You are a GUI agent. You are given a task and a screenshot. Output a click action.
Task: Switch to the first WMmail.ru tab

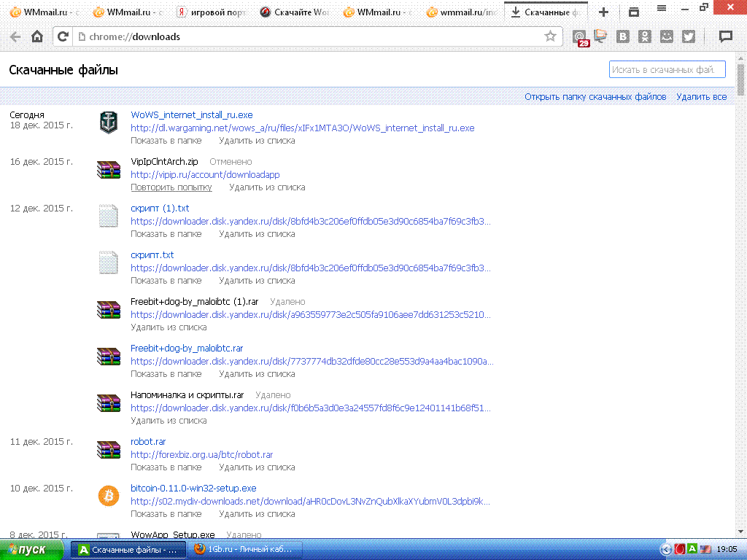(44, 12)
